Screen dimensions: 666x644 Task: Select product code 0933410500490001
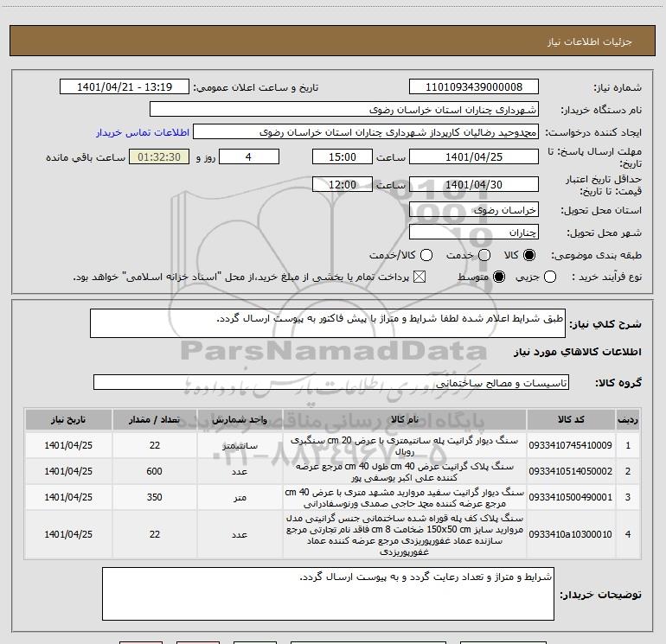(571, 497)
